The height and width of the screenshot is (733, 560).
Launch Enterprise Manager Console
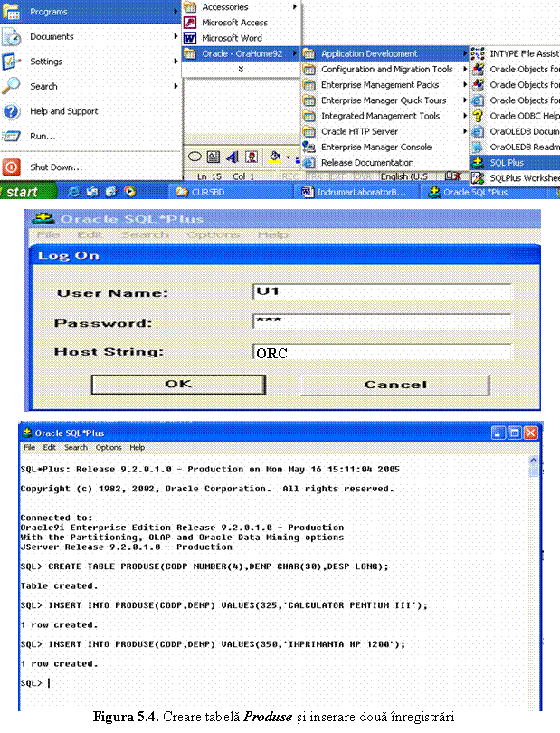[385, 147]
